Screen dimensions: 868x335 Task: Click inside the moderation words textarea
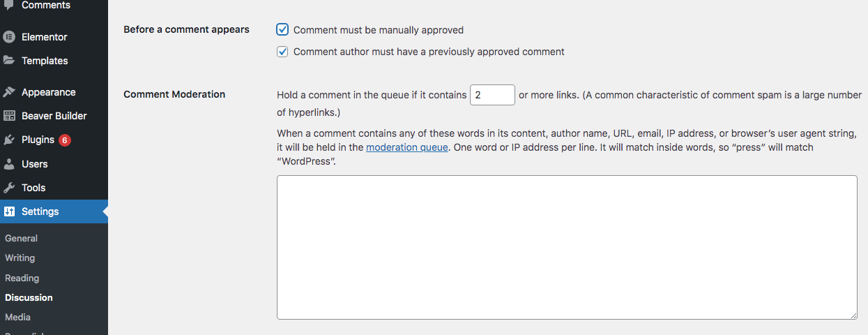(566, 247)
